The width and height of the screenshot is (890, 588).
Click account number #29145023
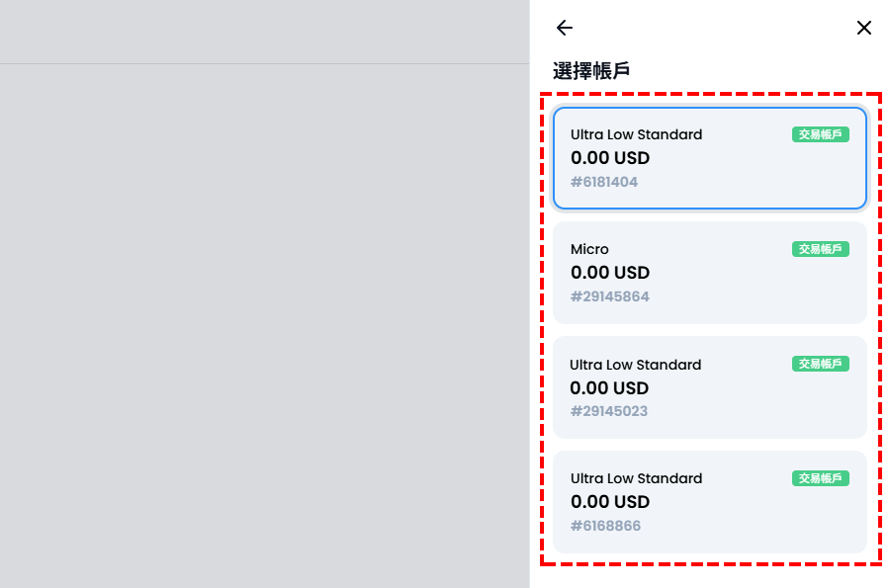pyautogui.click(x=608, y=411)
